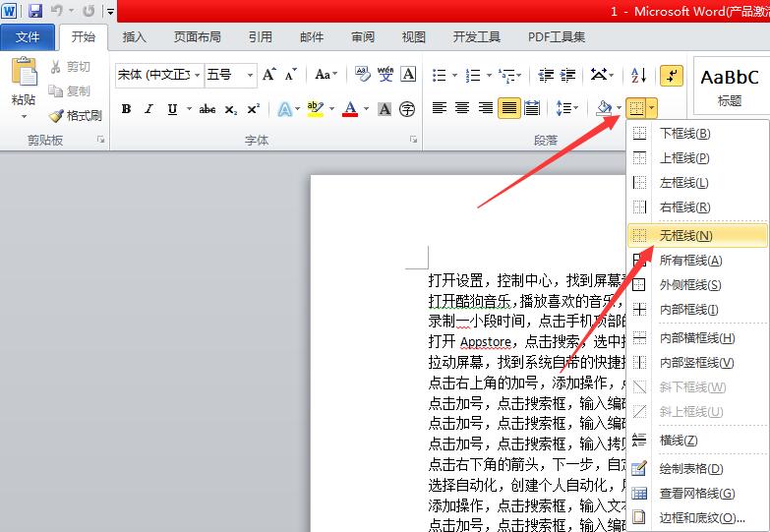Click the Align Left icon
This screenshot has height=532, width=770.
coord(439,108)
